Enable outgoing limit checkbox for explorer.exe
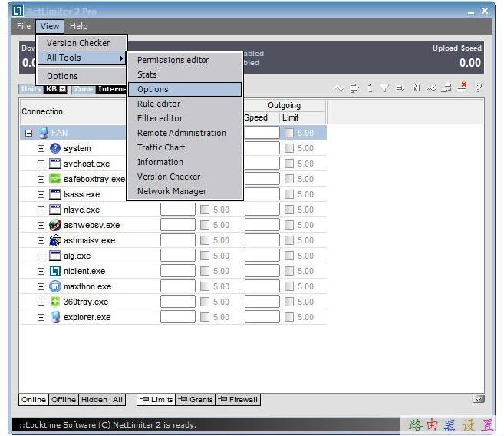504x436 pixels. point(289,317)
